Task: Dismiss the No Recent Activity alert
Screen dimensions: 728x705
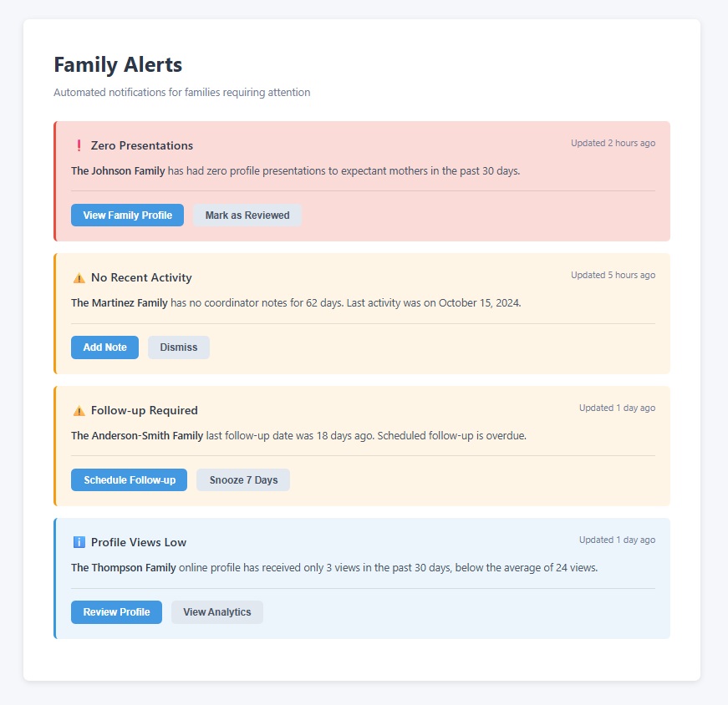Action: 178,347
